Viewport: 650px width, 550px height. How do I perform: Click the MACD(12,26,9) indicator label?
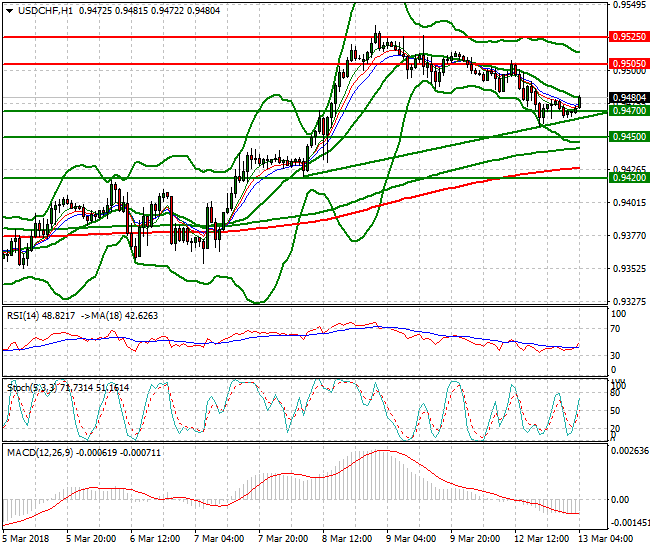click(84, 453)
